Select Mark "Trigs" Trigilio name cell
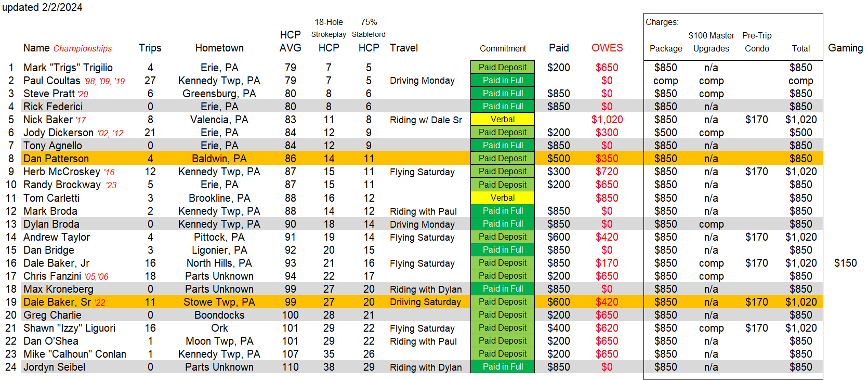 pos(68,68)
